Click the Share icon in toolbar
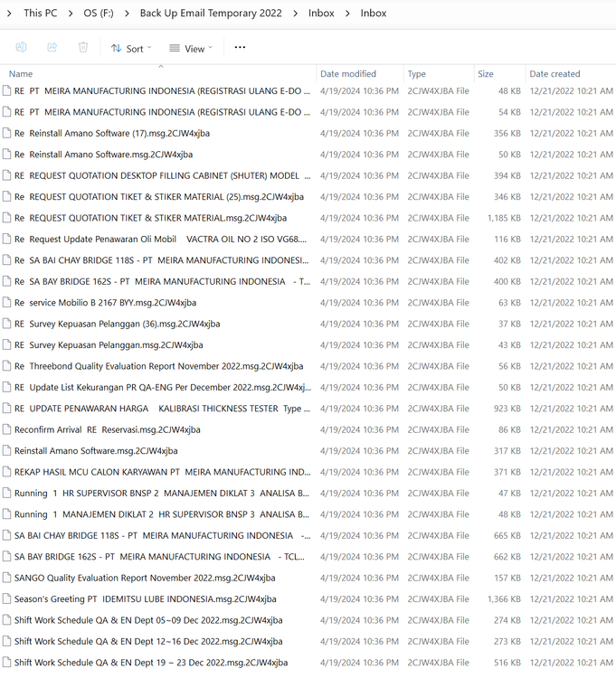 coord(52,47)
